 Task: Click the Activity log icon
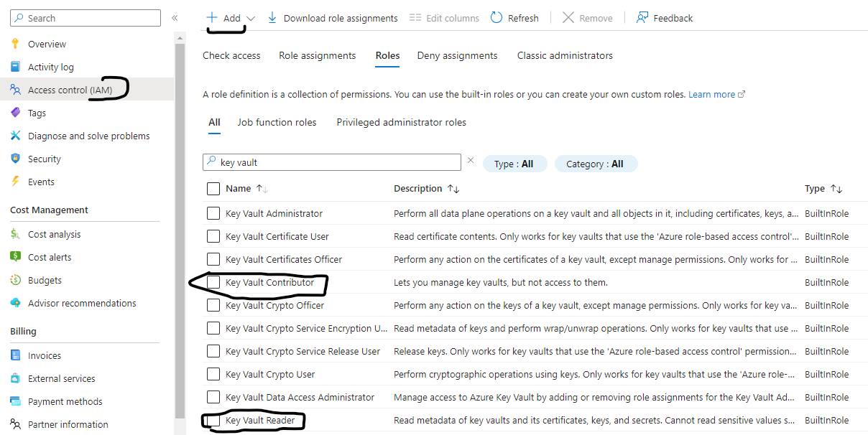[15, 67]
